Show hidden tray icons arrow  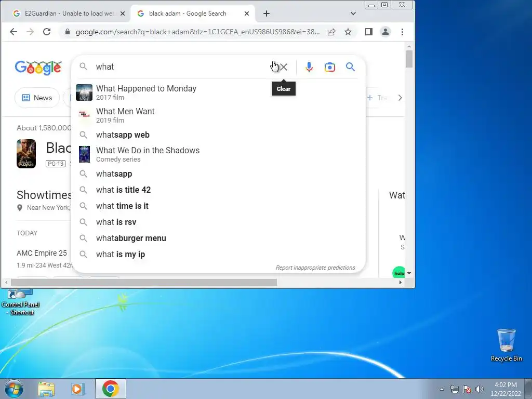point(442,389)
